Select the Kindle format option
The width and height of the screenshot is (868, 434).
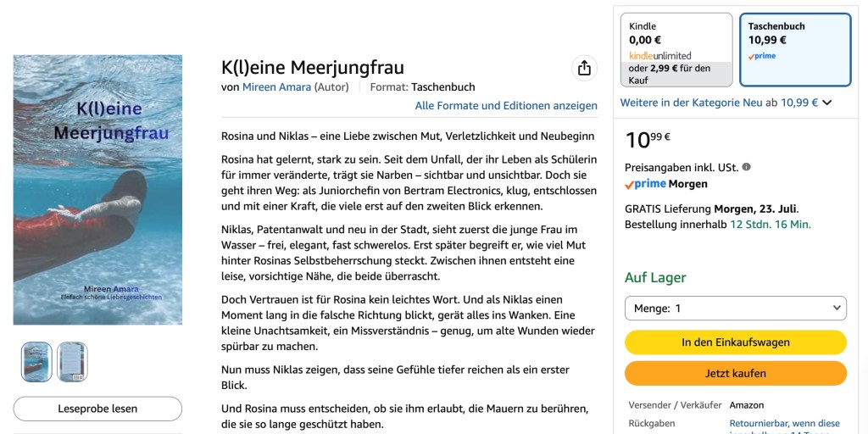click(x=676, y=50)
